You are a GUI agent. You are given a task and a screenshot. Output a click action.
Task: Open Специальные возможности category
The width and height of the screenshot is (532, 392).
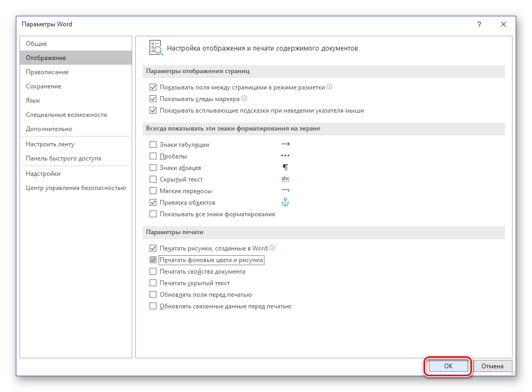(x=76, y=115)
